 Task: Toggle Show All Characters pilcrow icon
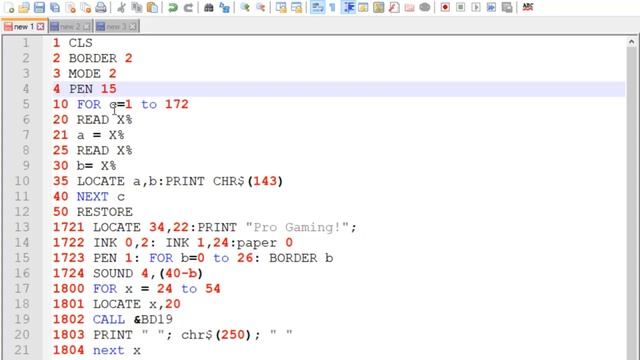pos(333,7)
